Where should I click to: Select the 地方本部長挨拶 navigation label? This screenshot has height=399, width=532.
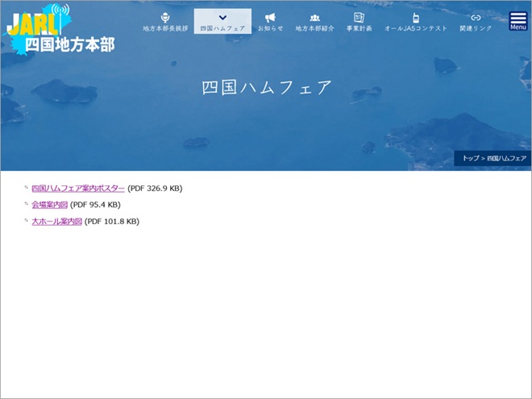click(165, 28)
